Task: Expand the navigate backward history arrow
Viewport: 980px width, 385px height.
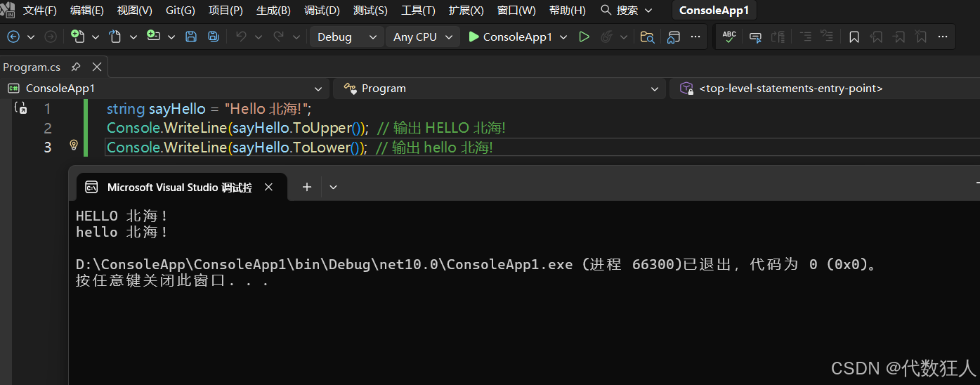Action: tap(31, 37)
